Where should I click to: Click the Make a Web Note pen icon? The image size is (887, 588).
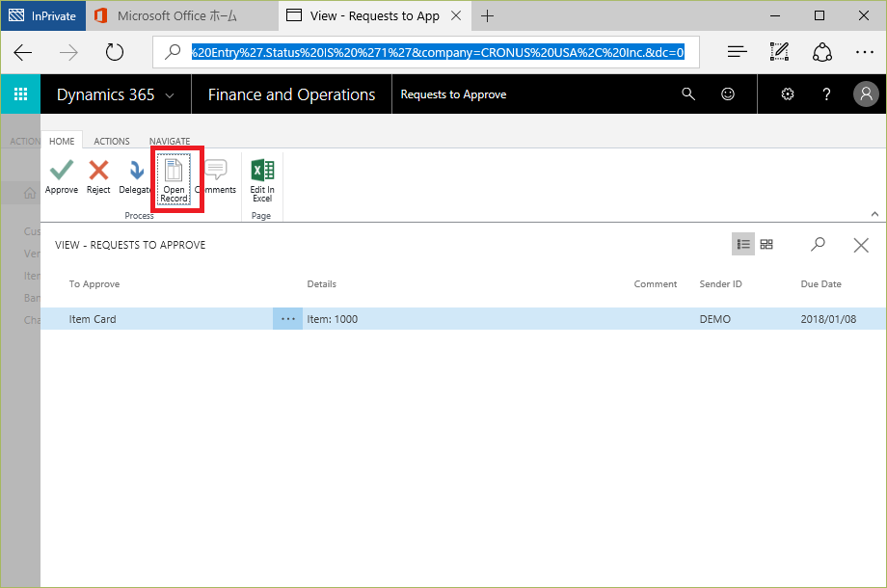click(x=780, y=52)
